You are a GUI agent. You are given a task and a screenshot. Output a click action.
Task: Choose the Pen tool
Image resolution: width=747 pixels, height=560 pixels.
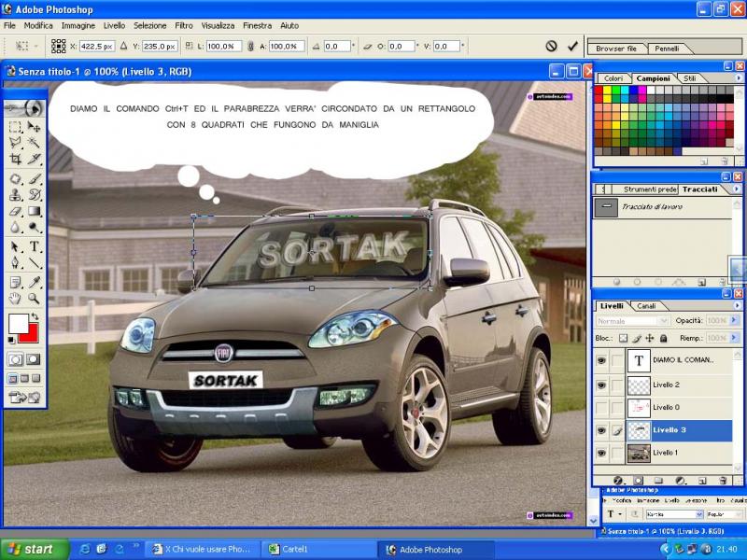click(x=16, y=263)
